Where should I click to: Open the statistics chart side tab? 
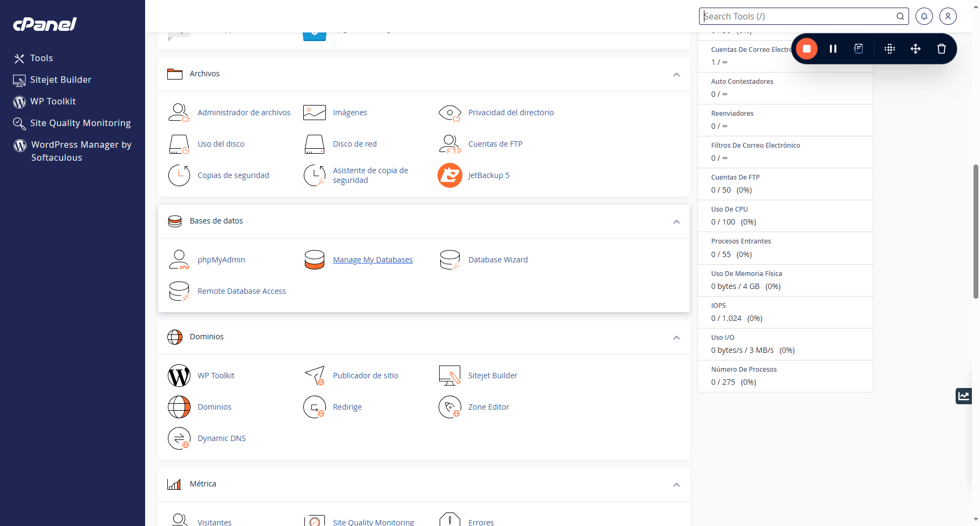click(964, 396)
